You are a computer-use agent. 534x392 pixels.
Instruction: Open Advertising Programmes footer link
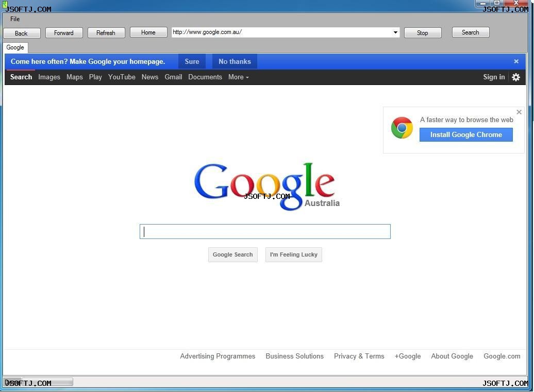(218, 356)
